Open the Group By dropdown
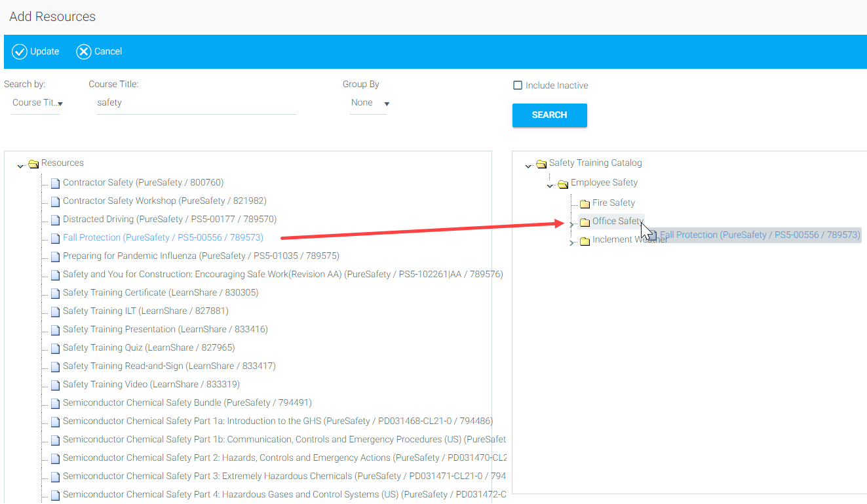867x504 pixels. click(x=370, y=103)
